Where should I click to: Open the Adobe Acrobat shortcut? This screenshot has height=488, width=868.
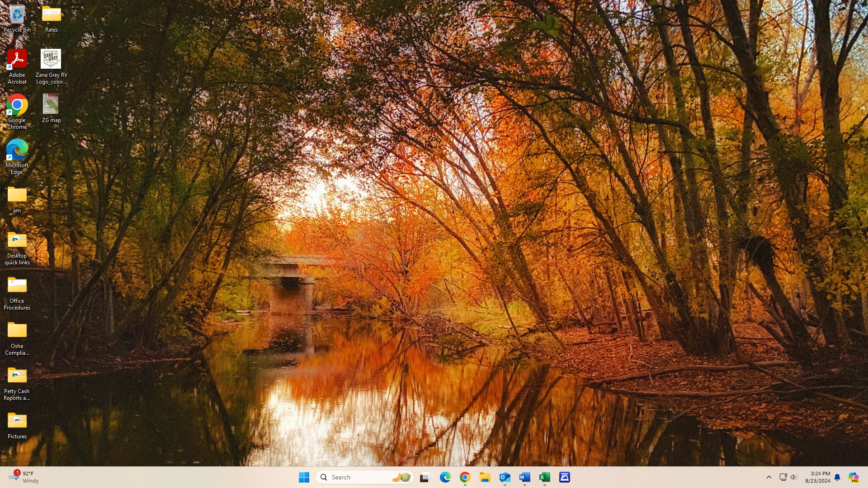[17, 66]
